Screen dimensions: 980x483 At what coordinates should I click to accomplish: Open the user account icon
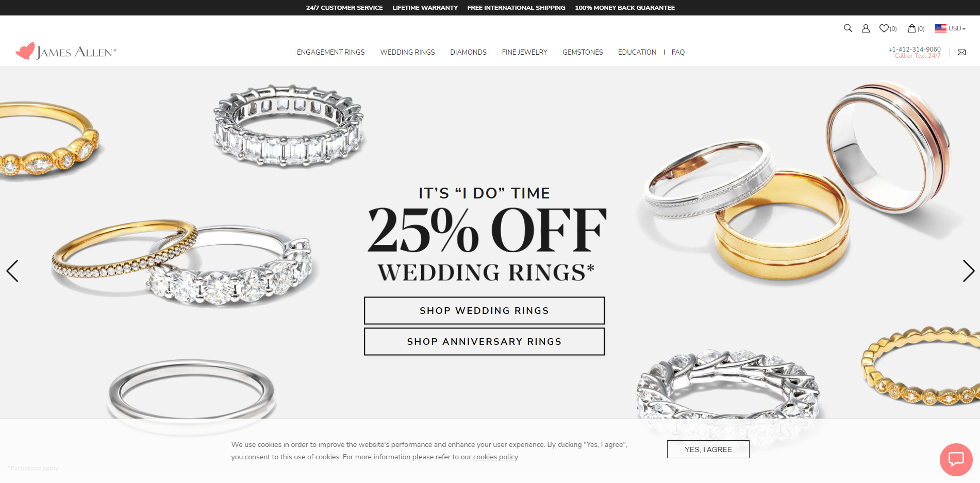point(866,28)
